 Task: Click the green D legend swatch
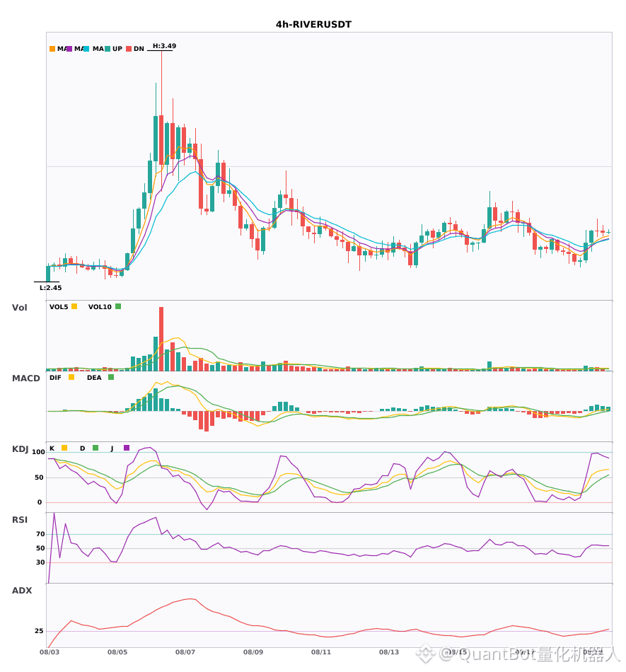[95, 448]
